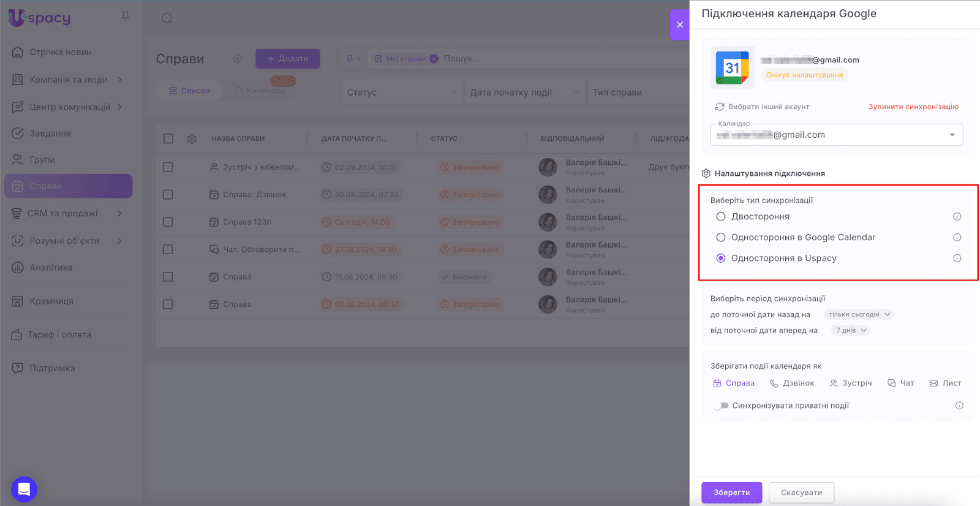Tick the select-all checkbox in table header
Screen dimensions: 980x506
pos(168,139)
